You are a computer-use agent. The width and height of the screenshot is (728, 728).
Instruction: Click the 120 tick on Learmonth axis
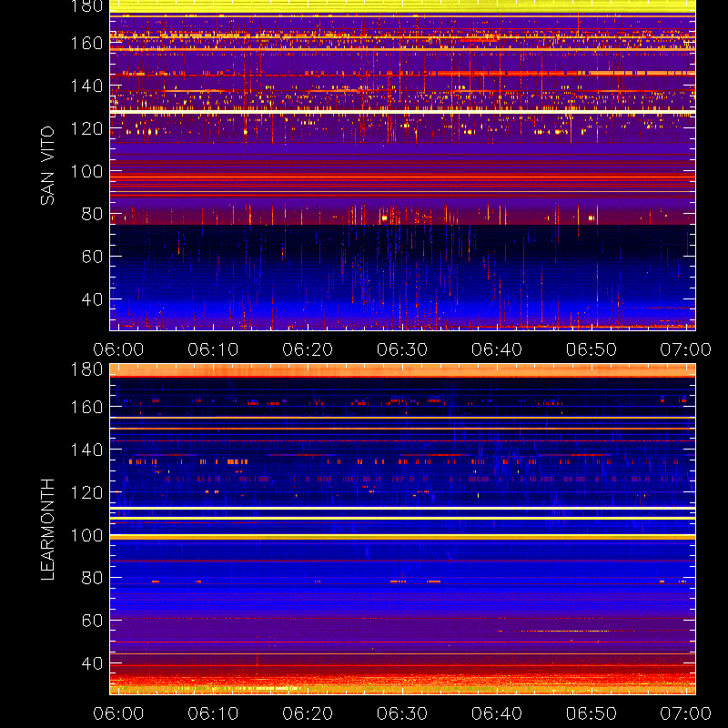click(x=86, y=492)
